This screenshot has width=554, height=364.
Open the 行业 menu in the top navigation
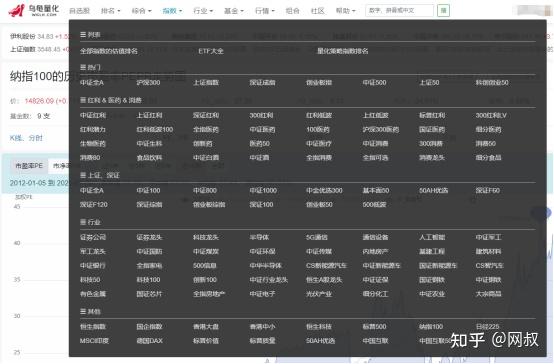[x=203, y=11]
